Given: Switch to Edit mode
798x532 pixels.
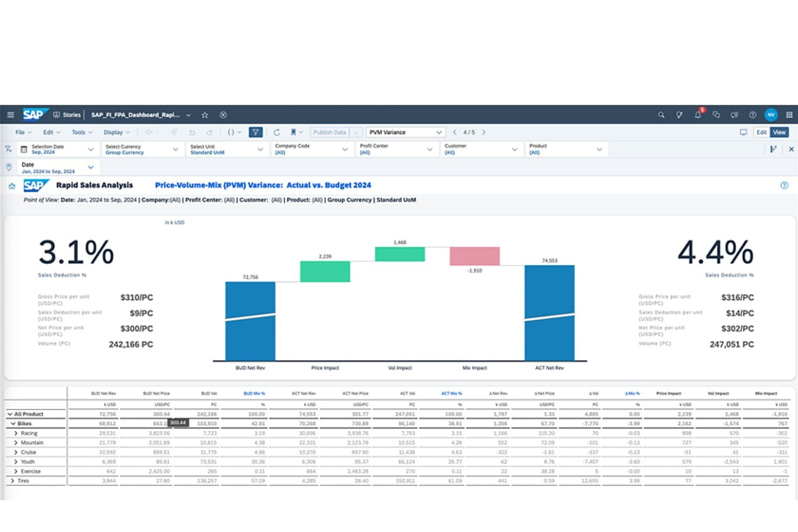Looking at the screenshot, I should tap(761, 132).
